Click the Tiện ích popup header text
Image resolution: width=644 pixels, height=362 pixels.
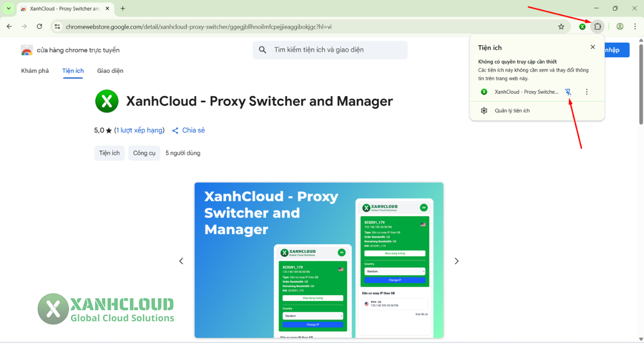490,48
